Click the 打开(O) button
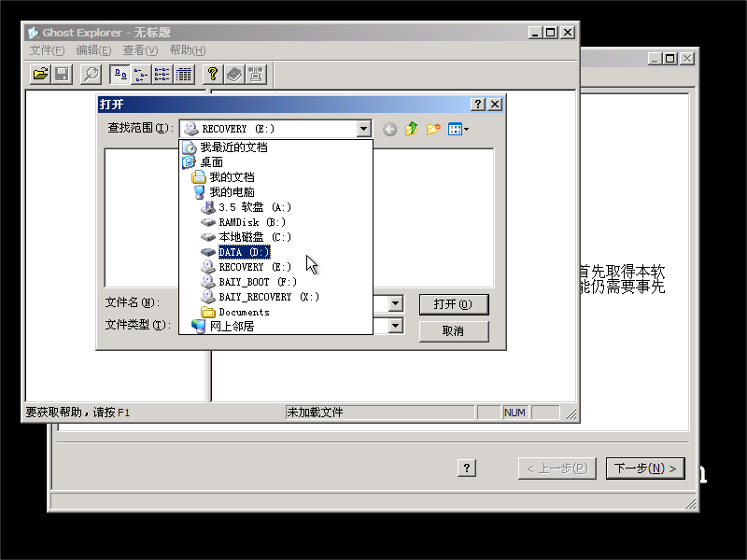 454,304
